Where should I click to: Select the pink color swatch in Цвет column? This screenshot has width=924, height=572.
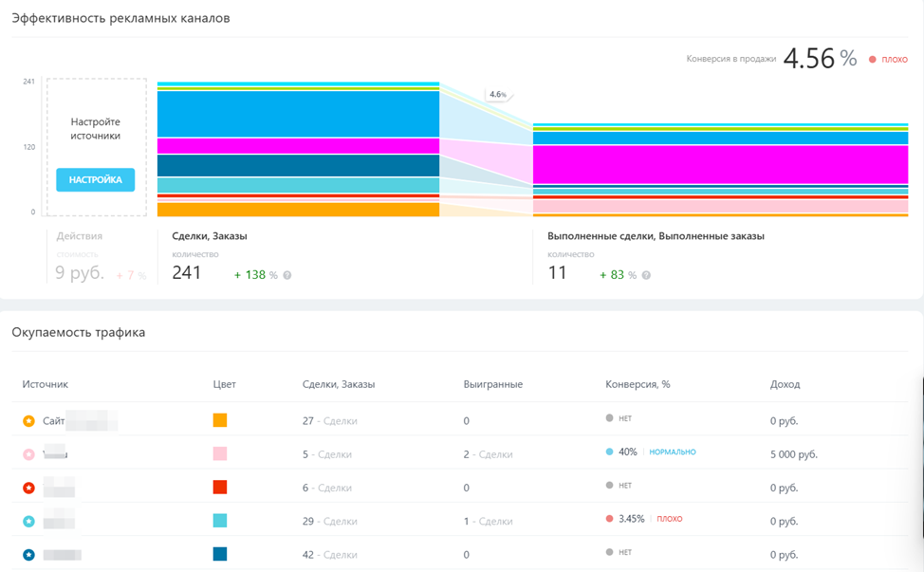tap(220, 453)
